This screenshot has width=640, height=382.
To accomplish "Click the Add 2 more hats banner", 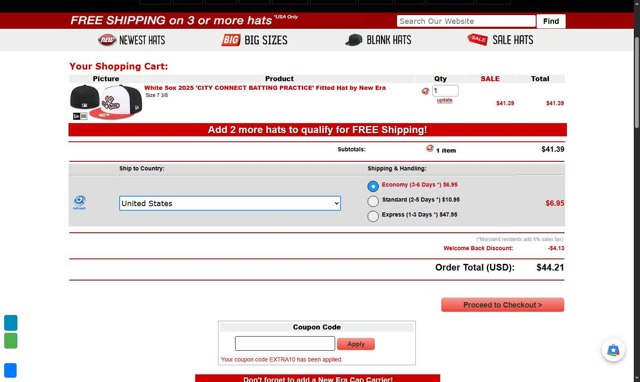I will (x=318, y=130).
